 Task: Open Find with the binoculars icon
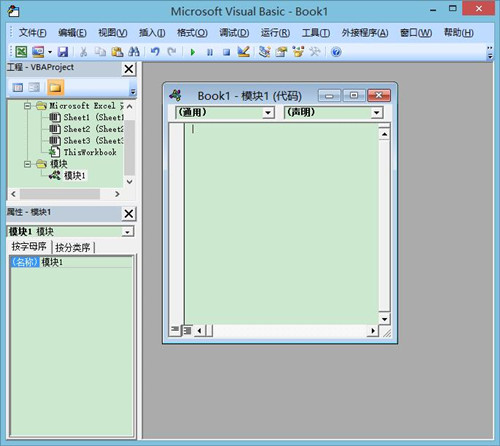click(x=134, y=52)
